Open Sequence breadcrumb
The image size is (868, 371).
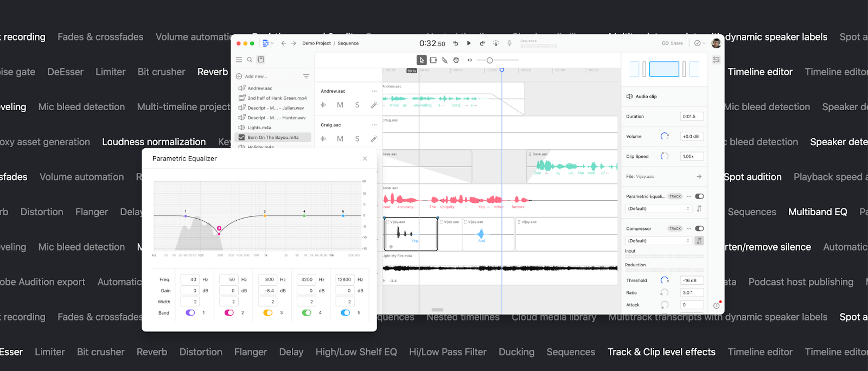tap(348, 43)
